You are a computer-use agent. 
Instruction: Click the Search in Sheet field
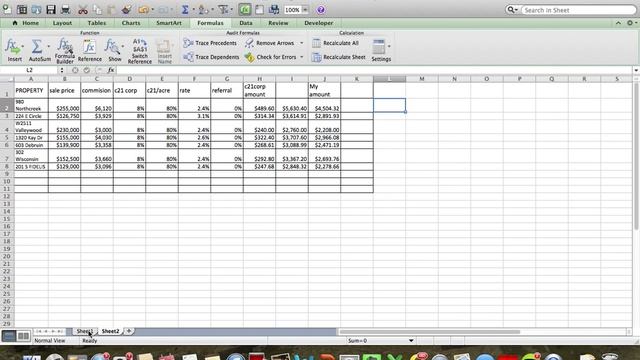point(578,10)
